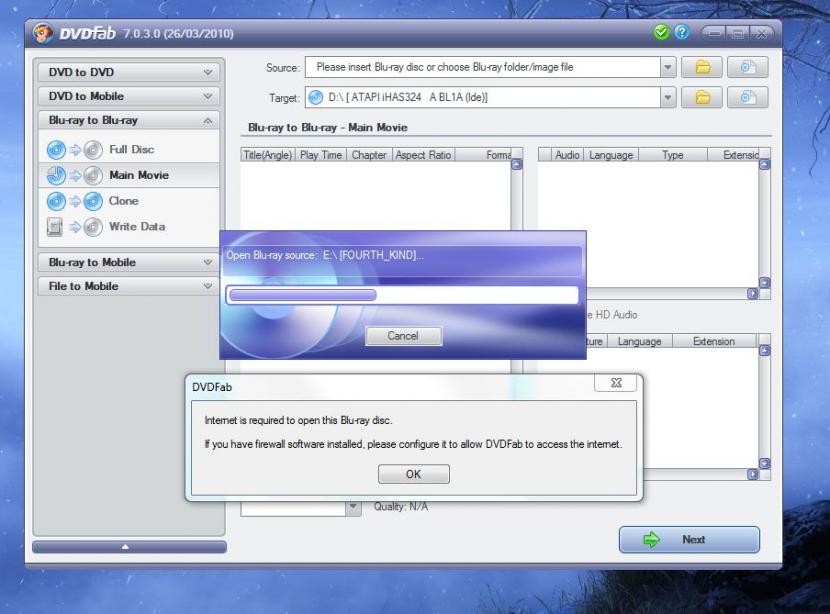Expand the File to Mobile section
830x614 pixels.
click(129, 286)
